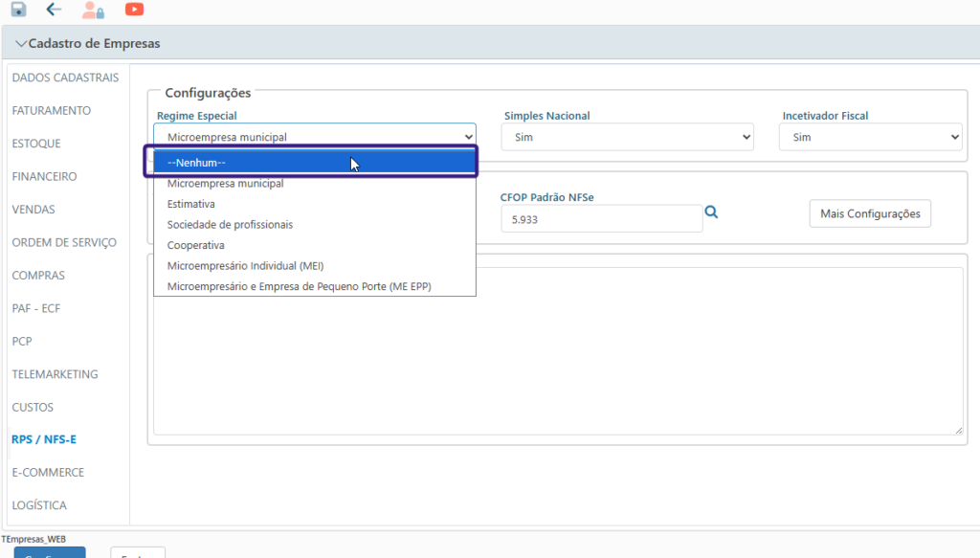Switch to Dados Cadastrais tab
Image resolution: width=980 pixels, height=558 pixels.
[65, 78]
